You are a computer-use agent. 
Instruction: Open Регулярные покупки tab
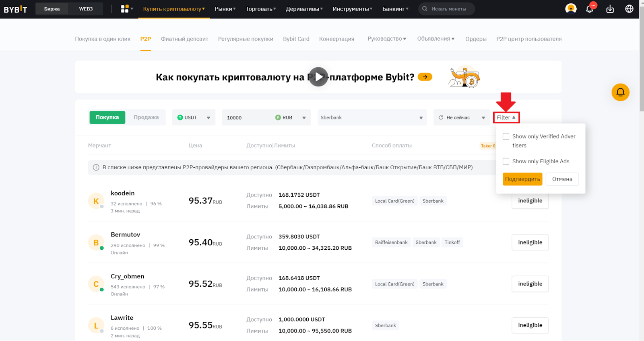(x=246, y=39)
